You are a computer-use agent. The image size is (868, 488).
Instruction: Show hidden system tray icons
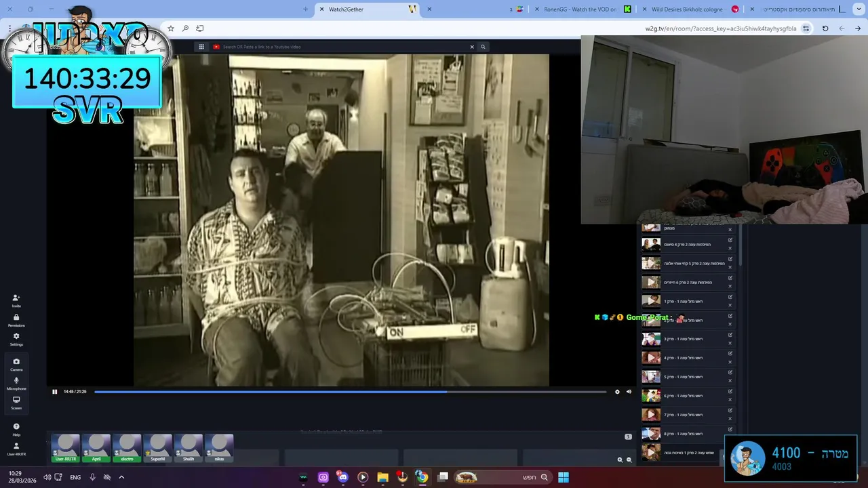click(121, 477)
